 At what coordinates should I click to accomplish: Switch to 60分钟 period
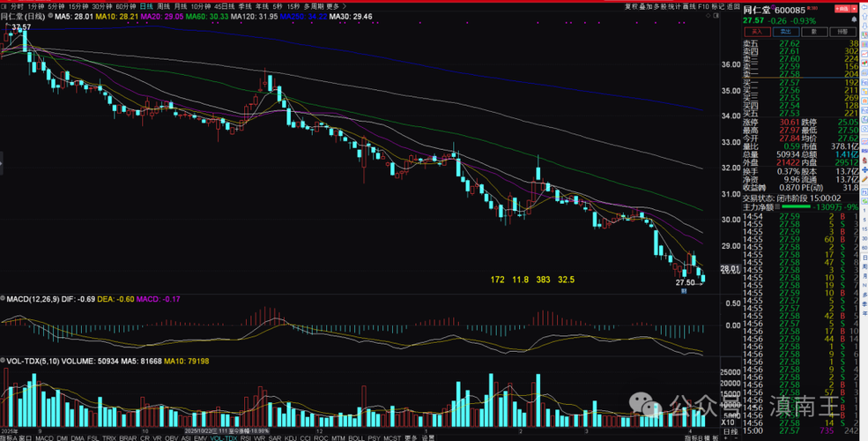tap(126, 6)
